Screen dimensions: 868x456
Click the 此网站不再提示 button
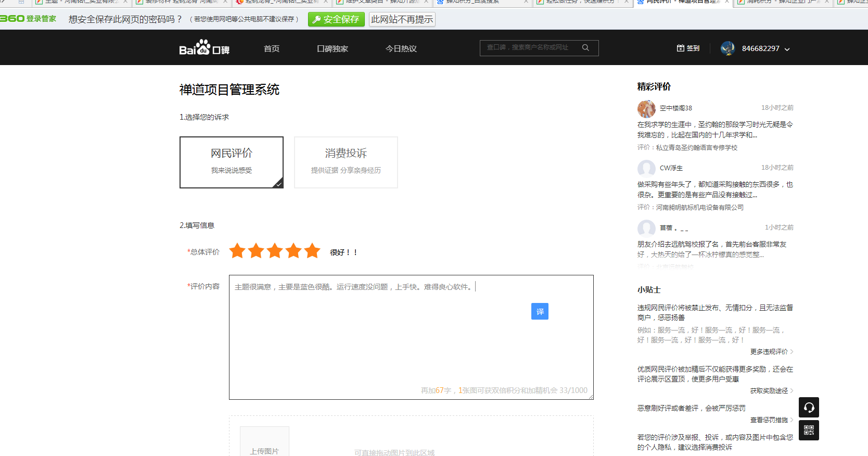pos(402,19)
